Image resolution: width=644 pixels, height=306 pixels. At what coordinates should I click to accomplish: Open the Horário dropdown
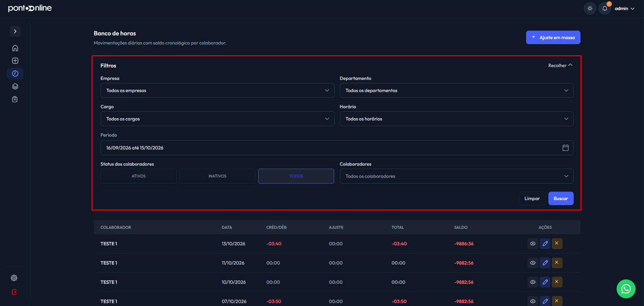pos(456,119)
